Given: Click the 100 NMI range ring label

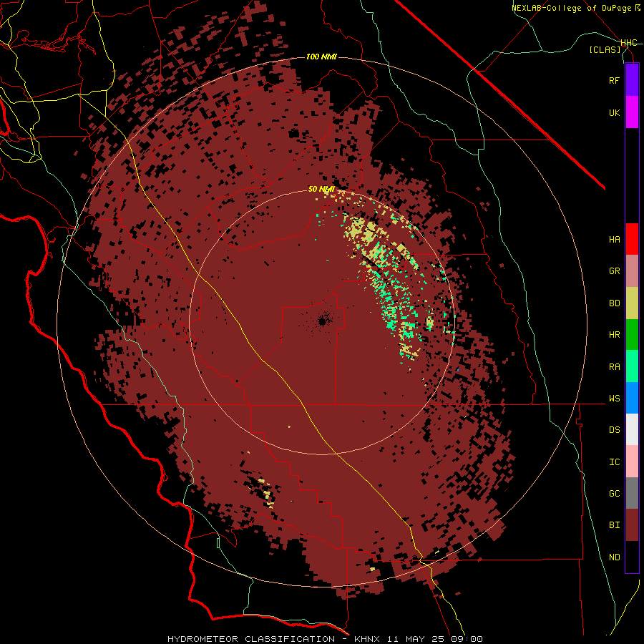Looking at the screenshot, I should pyautogui.click(x=321, y=57).
